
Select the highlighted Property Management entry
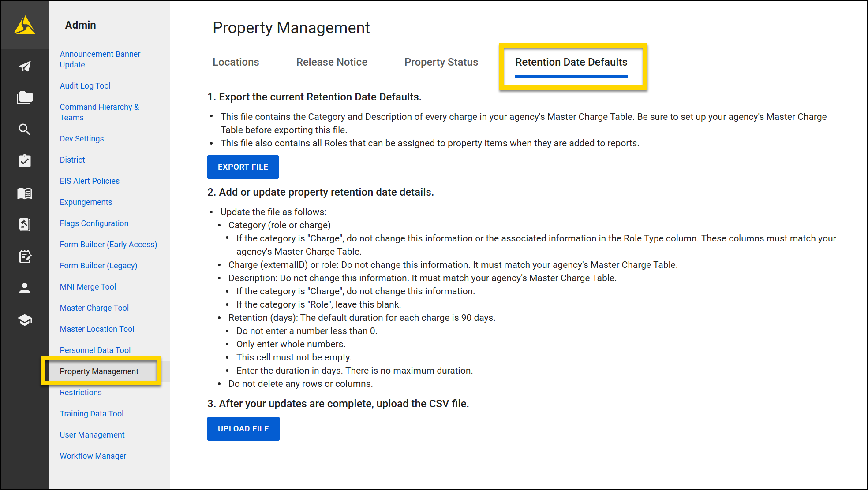[x=99, y=371]
